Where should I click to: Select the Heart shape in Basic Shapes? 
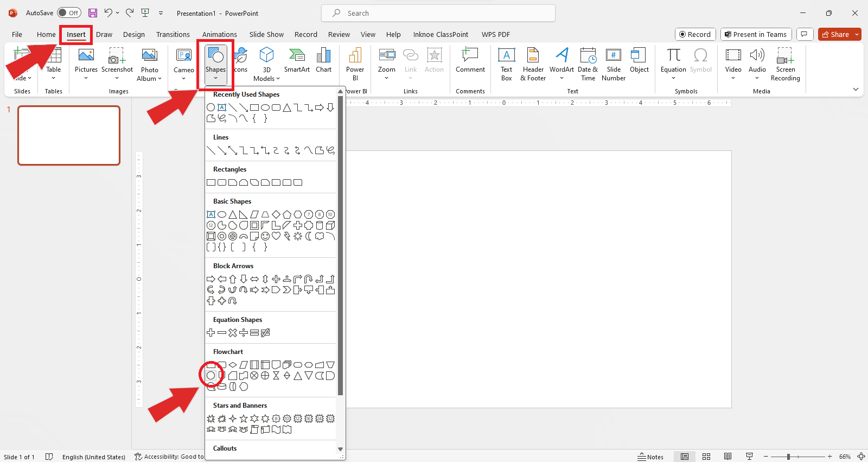[x=276, y=236]
